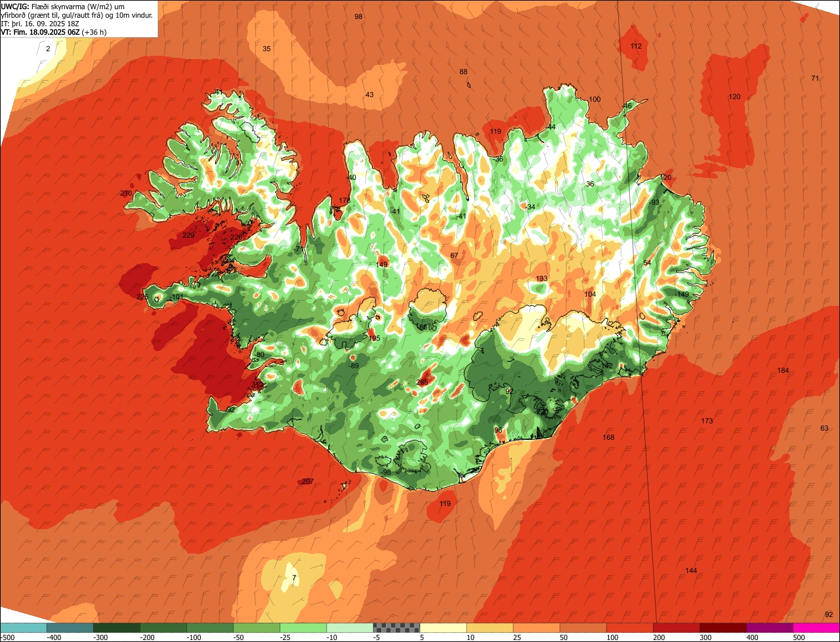
Task: Click the map value '173'
Action: point(707,421)
